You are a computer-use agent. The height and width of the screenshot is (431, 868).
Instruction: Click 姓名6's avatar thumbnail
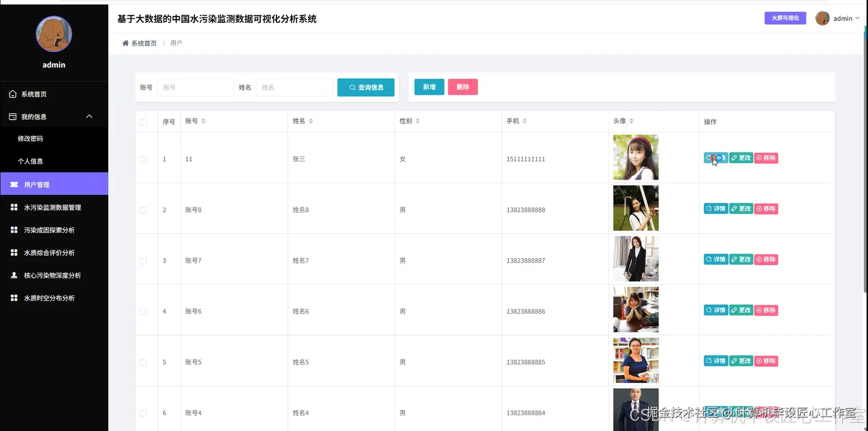[x=636, y=310]
